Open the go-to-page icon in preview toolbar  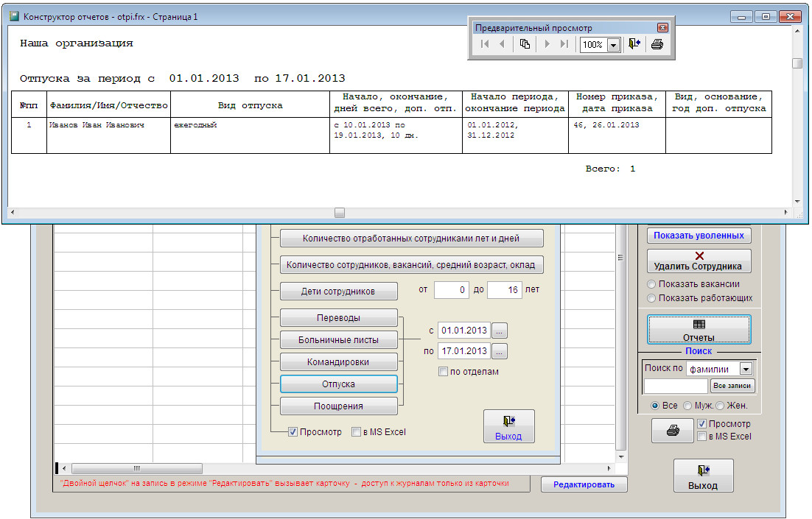(525, 44)
